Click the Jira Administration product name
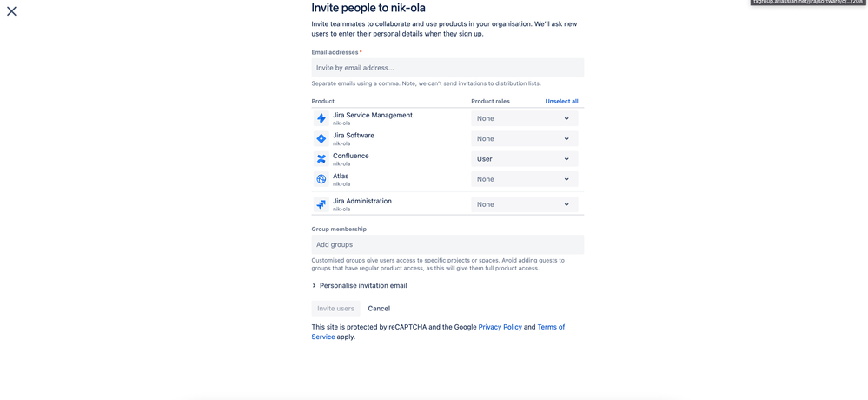The width and height of the screenshot is (868, 400). 361,201
